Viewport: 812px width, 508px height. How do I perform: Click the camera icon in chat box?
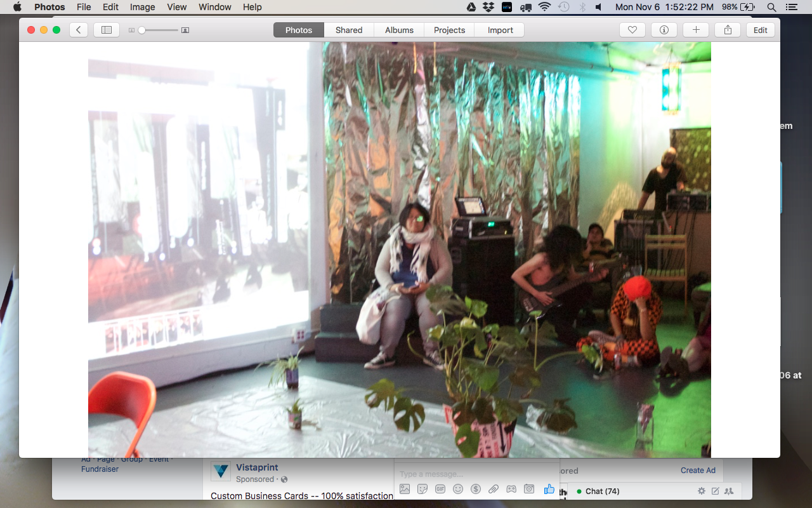point(529,489)
